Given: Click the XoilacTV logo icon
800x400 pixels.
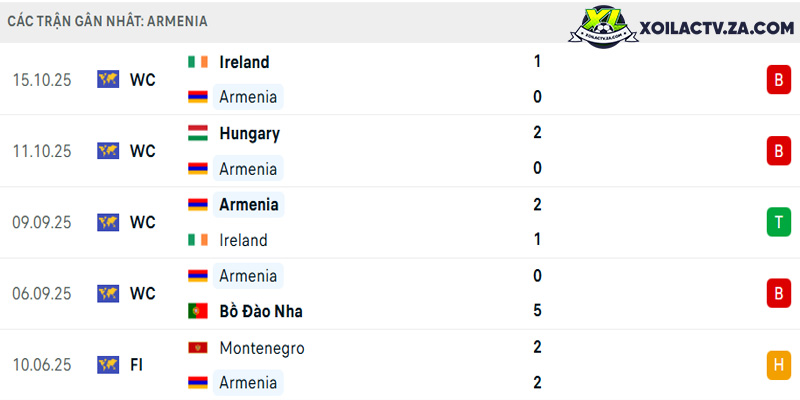Looking at the screenshot, I should click(603, 27).
